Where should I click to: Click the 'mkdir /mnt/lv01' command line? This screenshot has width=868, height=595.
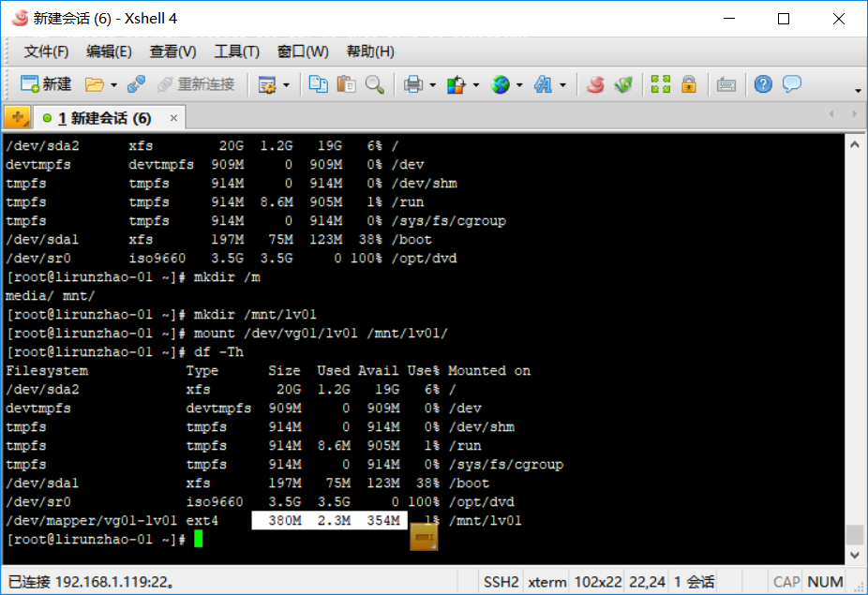point(255,315)
